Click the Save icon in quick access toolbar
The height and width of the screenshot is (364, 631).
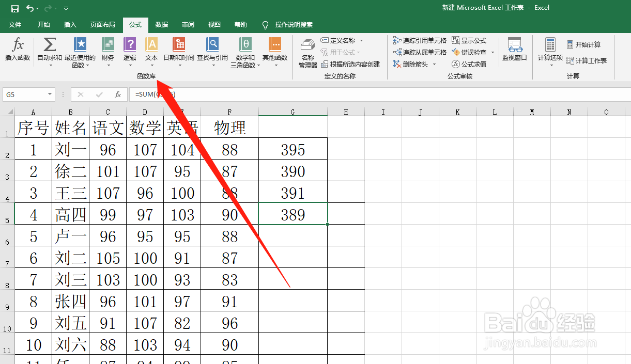(x=14, y=8)
